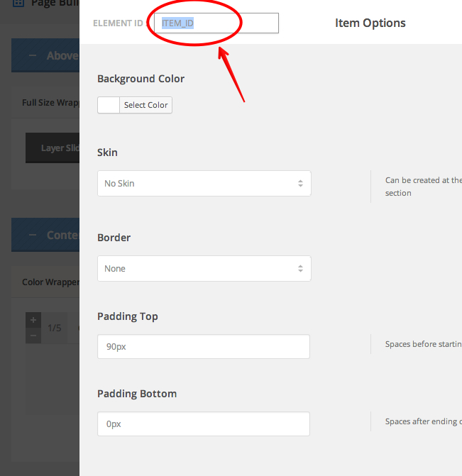Click the Border dropdown arrows
This screenshot has height=476, width=462.
tap(300, 269)
